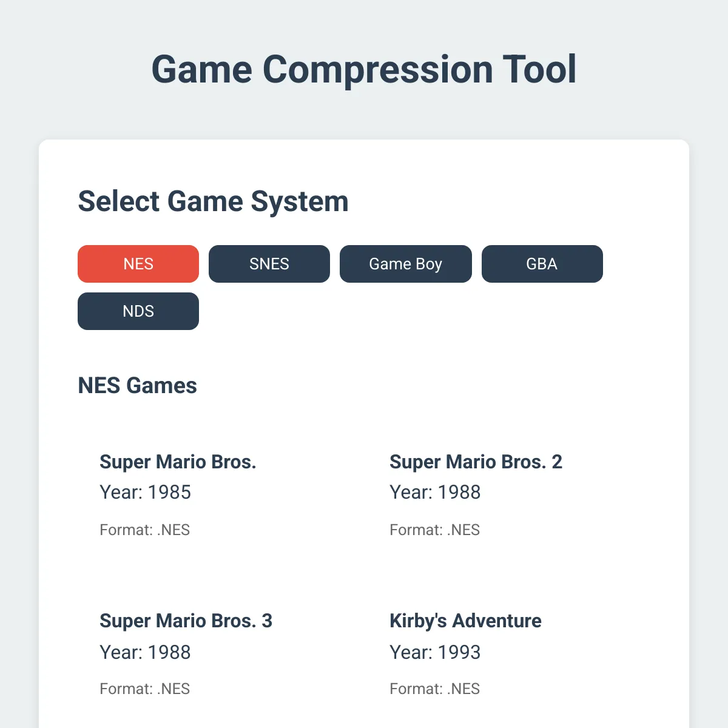Click Format label under Super Mario Bros. 1985
The height and width of the screenshot is (728, 728).
tap(144, 530)
